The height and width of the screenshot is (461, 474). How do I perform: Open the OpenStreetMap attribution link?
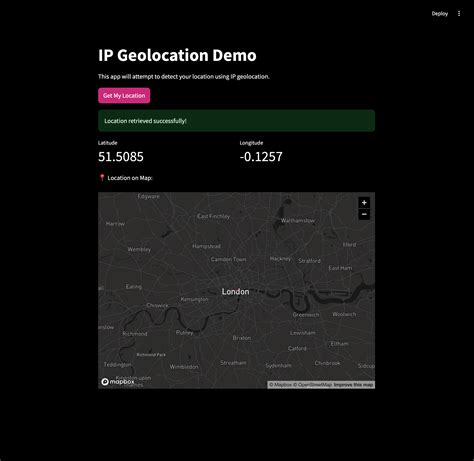[x=312, y=385]
